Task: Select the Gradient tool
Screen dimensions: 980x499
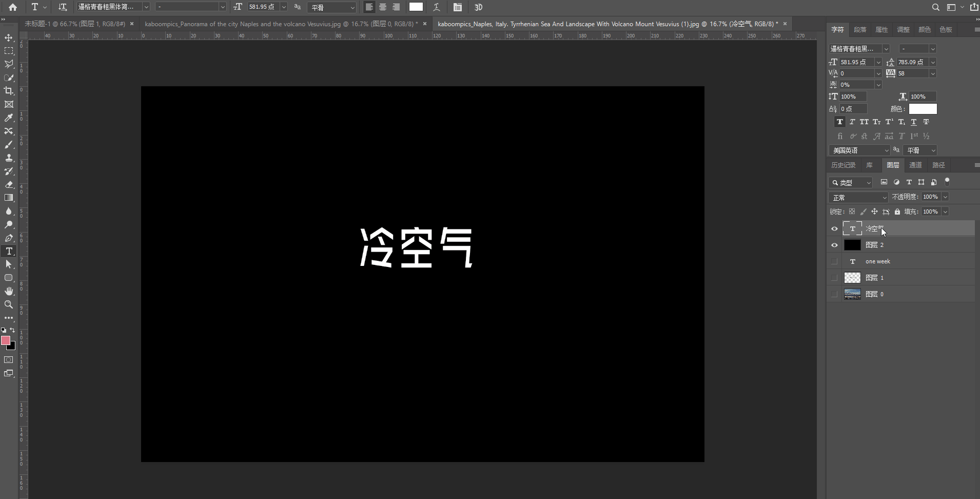Action: (x=9, y=198)
